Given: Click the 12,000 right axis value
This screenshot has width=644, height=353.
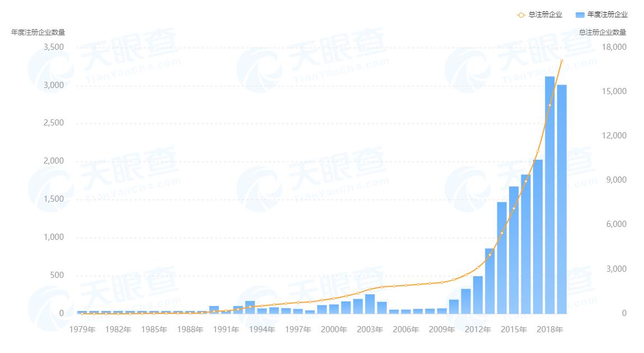Looking at the screenshot, I should click(x=614, y=136).
